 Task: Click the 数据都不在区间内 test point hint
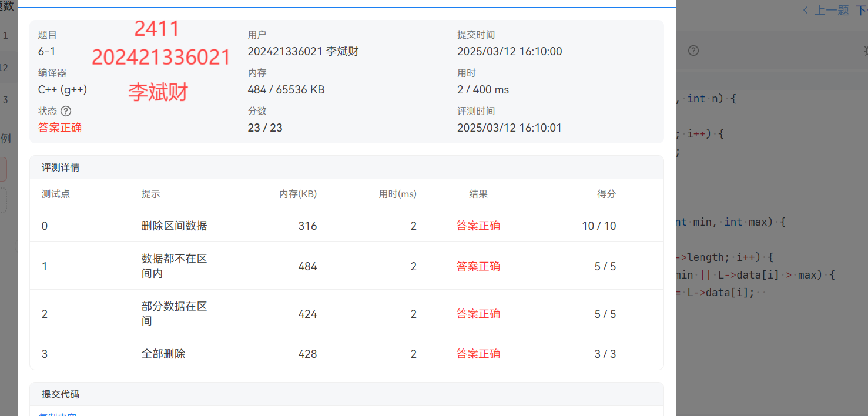click(174, 266)
